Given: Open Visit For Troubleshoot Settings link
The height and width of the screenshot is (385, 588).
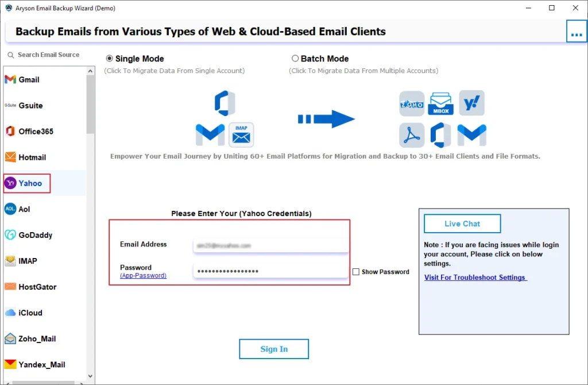Looking at the screenshot, I should coord(475,278).
